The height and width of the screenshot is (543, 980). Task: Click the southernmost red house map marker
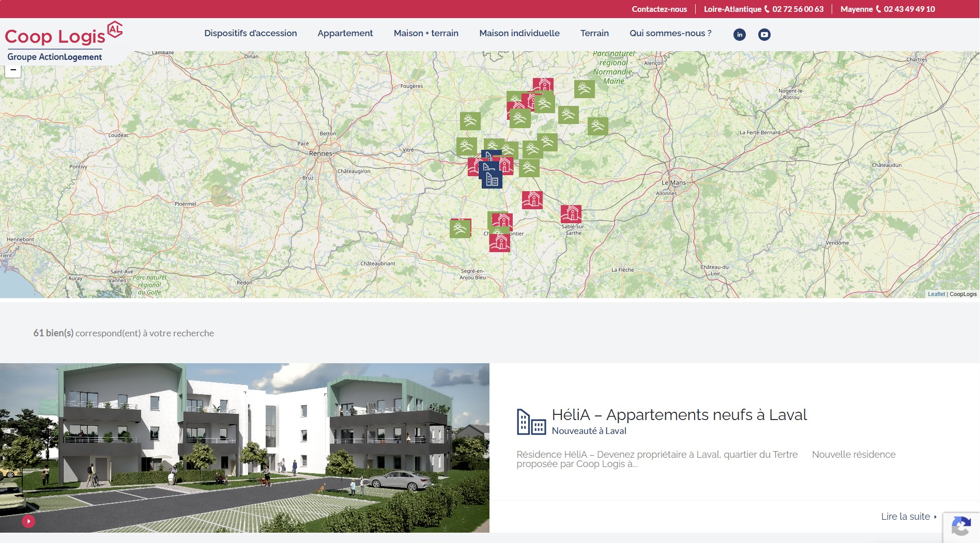pos(500,243)
